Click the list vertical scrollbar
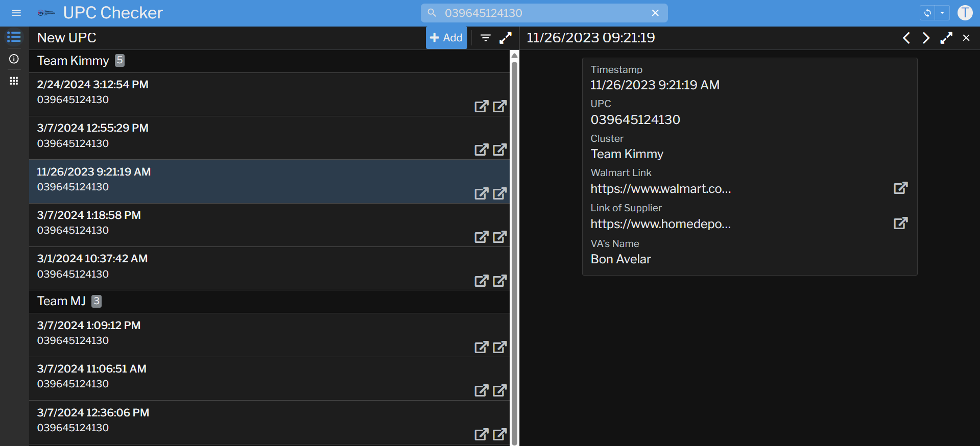Viewport: 980px width, 446px height. (514, 250)
